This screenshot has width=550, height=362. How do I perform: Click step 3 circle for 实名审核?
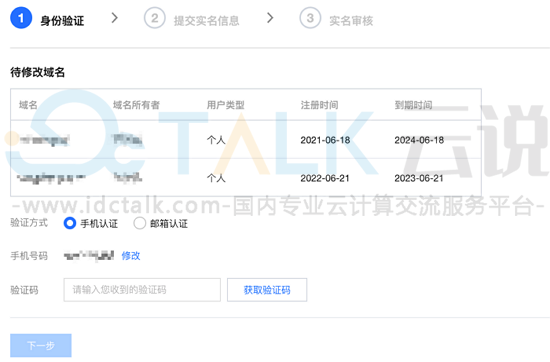(310, 18)
